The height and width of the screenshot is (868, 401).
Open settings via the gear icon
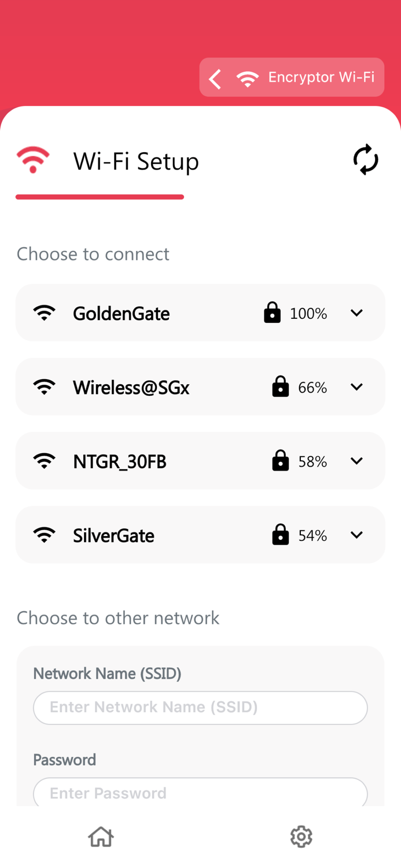300,836
